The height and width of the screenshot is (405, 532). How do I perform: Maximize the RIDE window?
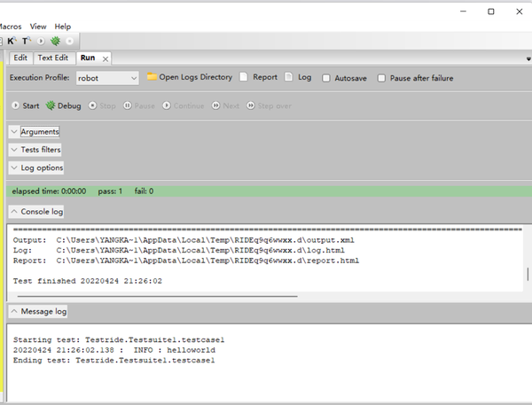pyautogui.click(x=491, y=12)
